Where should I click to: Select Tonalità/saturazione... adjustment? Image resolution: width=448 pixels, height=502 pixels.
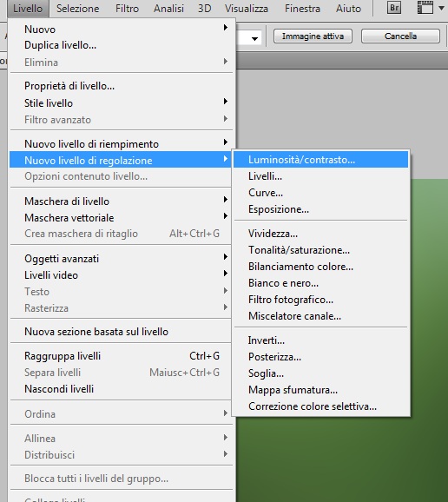[x=320, y=250]
